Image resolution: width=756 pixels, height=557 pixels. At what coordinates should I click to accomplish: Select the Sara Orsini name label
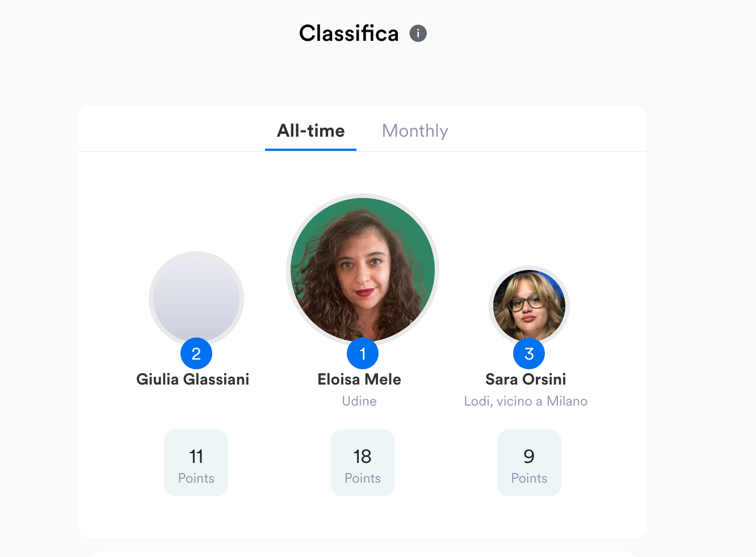click(x=526, y=379)
